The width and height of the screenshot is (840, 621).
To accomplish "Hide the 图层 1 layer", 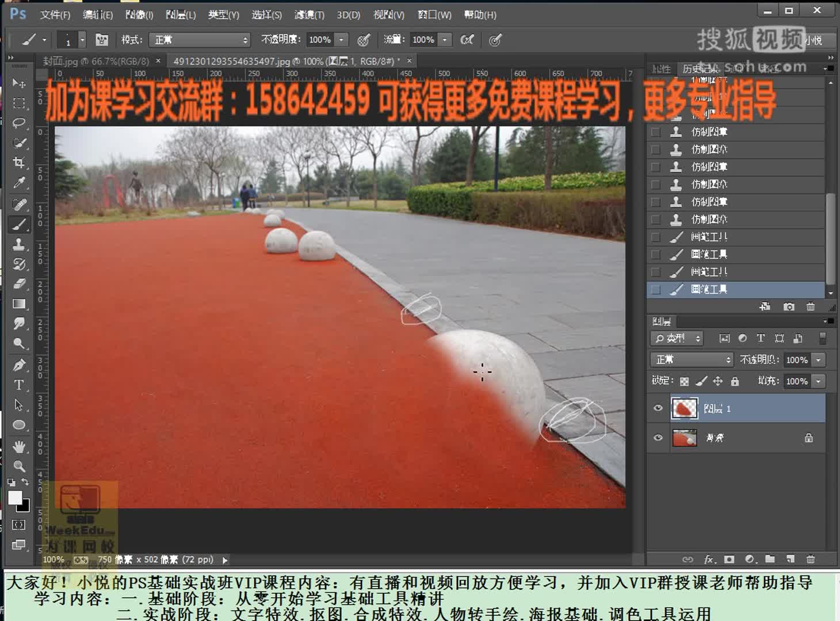I will 658,408.
